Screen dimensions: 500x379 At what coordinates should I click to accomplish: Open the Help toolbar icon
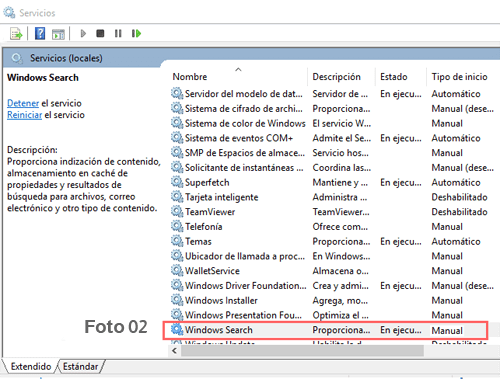pyautogui.click(x=40, y=34)
